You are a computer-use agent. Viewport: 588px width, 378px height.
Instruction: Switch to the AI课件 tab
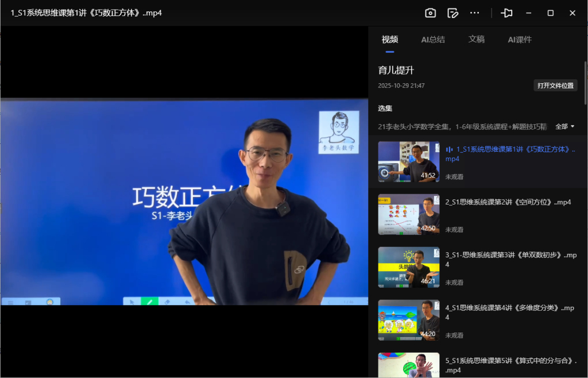(x=519, y=40)
